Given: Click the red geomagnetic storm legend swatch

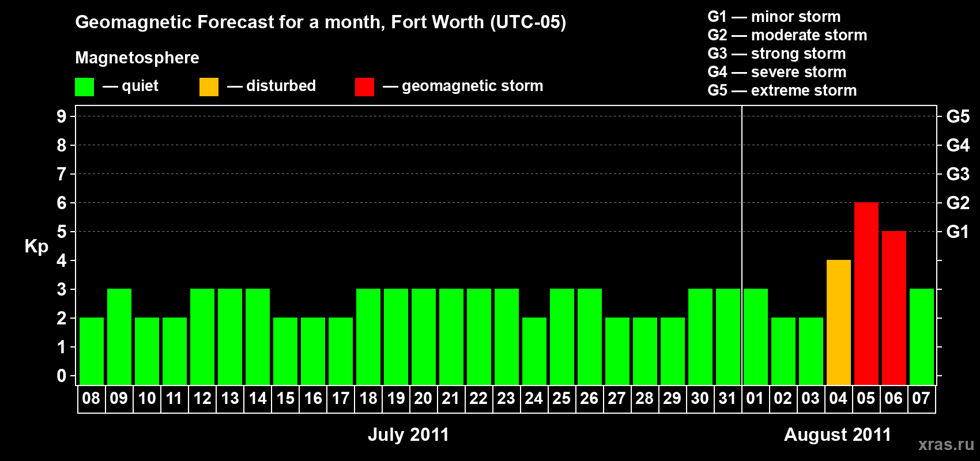Looking at the screenshot, I should (364, 87).
